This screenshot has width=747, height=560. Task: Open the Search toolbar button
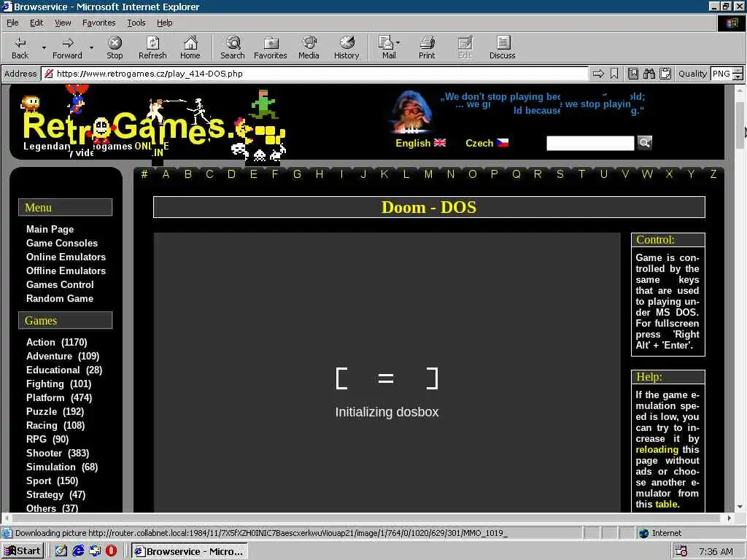233,47
